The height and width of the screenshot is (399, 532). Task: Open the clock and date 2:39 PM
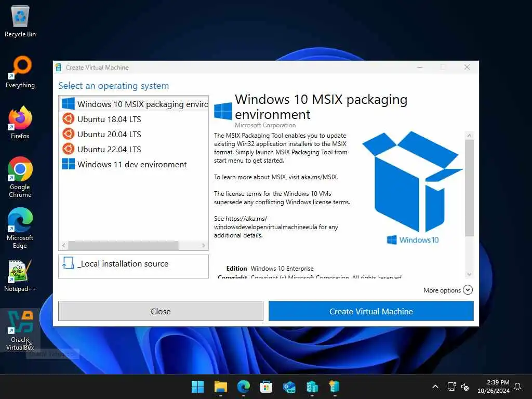click(494, 387)
